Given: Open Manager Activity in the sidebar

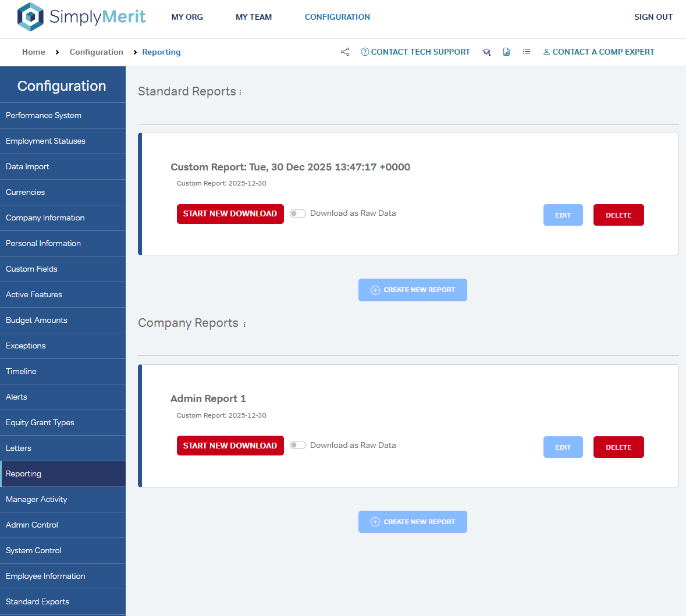Looking at the screenshot, I should point(37,499).
